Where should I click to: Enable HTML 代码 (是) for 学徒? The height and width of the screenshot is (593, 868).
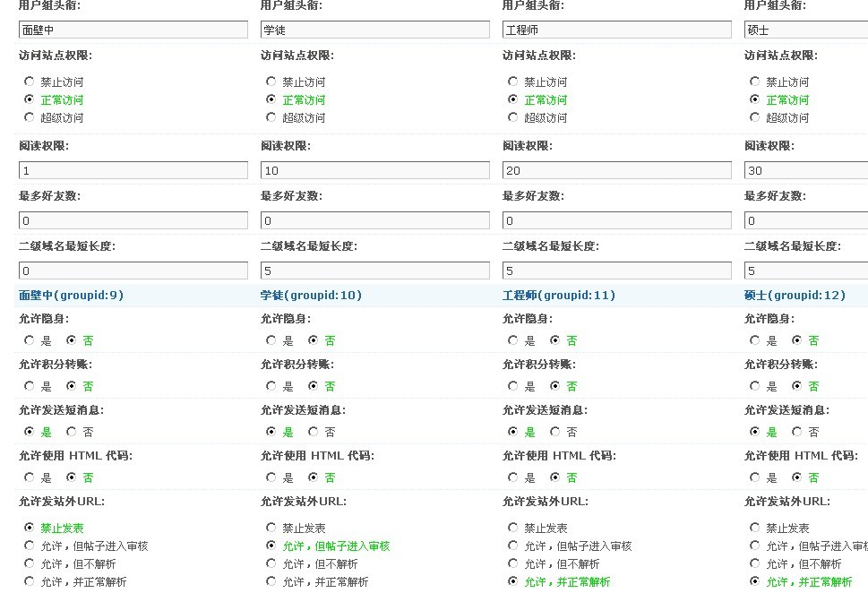pos(271,477)
